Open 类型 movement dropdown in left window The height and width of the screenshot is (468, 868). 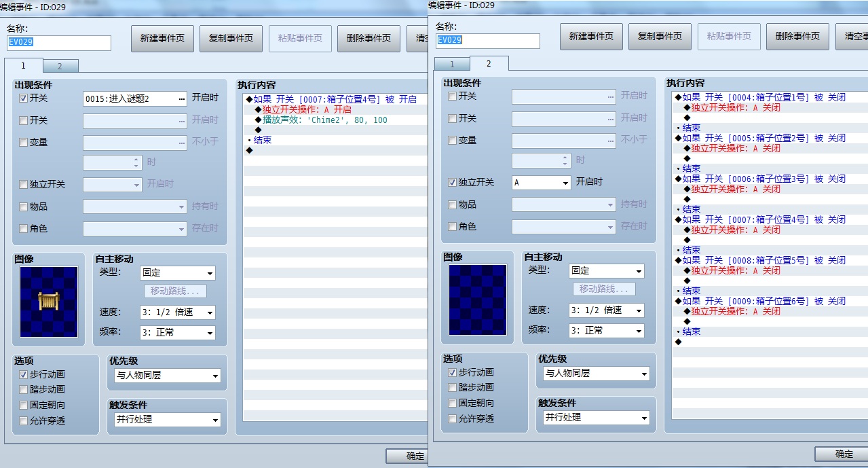(178, 273)
